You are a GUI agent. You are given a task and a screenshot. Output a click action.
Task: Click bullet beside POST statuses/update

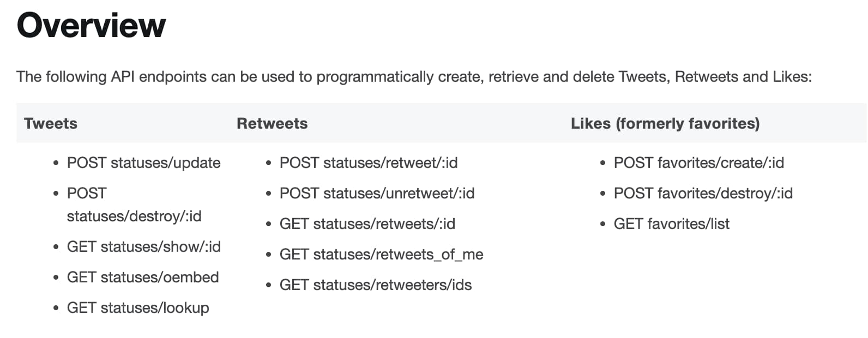pyautogui.click(x=56, y=163)
